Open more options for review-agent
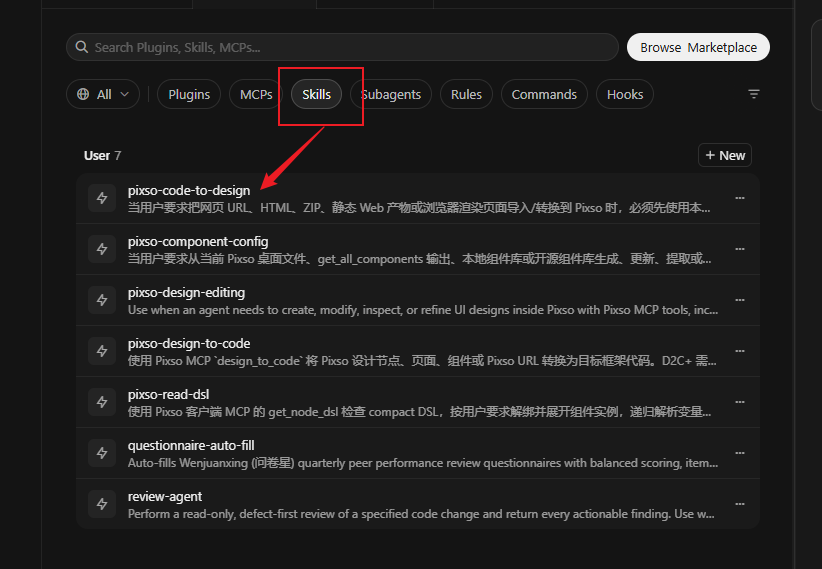Viewport: 822px width, 569px height. [740, 504]
